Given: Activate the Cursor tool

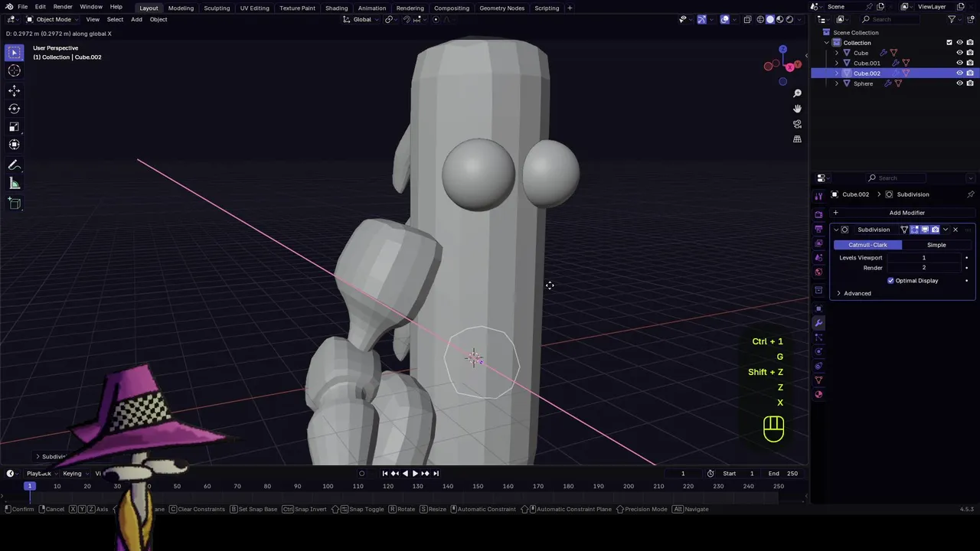Looking at the screenshot, I should click(x=14, y=70).
